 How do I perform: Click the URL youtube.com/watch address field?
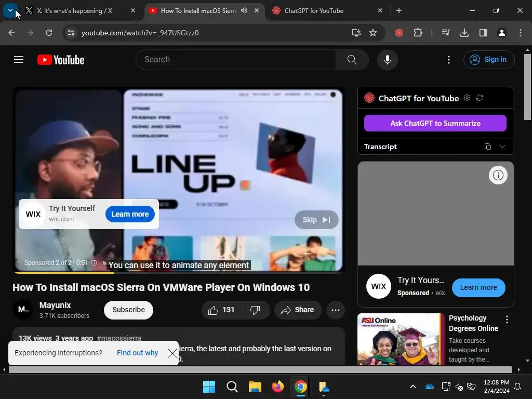coord(140,33)
